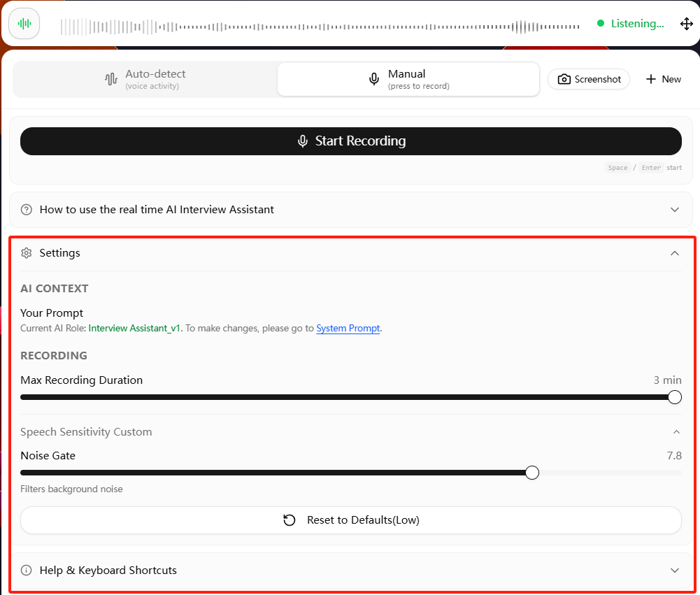Click the info icon by Keyboard Shortcuts
The image size is (700, 595).
27,570
